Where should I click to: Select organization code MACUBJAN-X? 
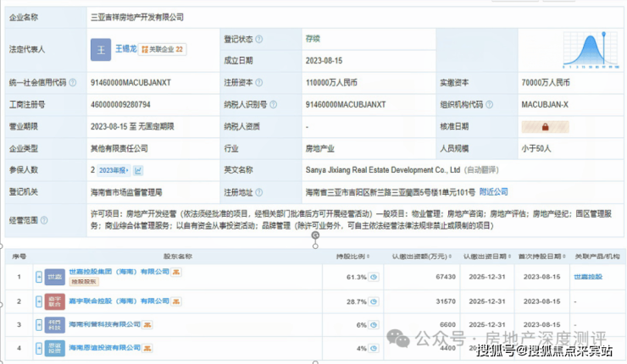point(545,105)
